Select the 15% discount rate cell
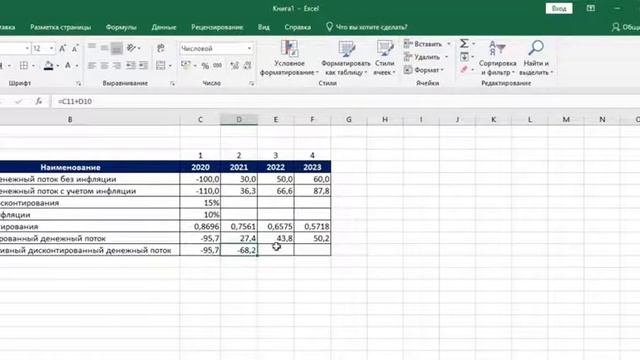 click(200, 203)
